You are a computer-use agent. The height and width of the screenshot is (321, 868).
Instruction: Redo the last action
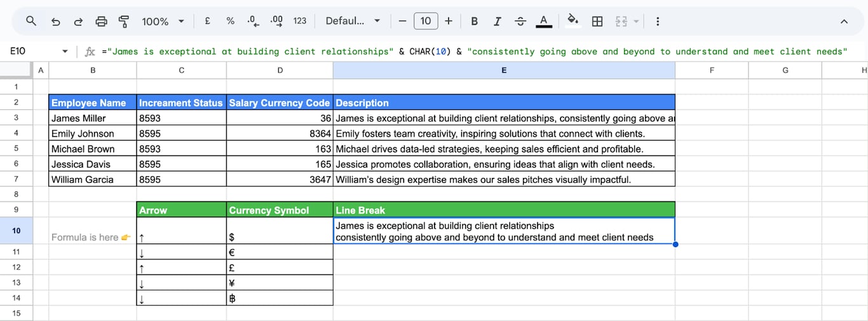click(x=78, y=21)
